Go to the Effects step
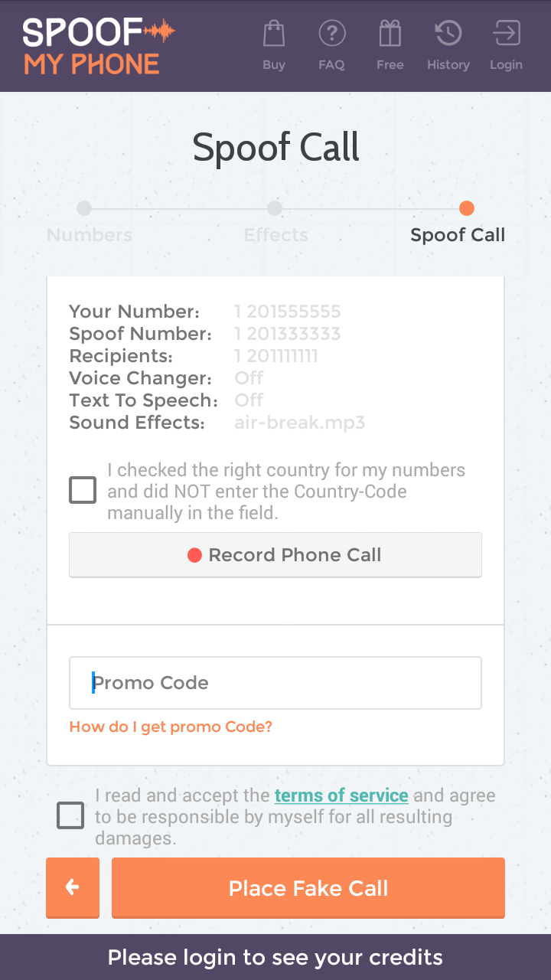The width and height of the screenshot is (551, 980). 275,235
